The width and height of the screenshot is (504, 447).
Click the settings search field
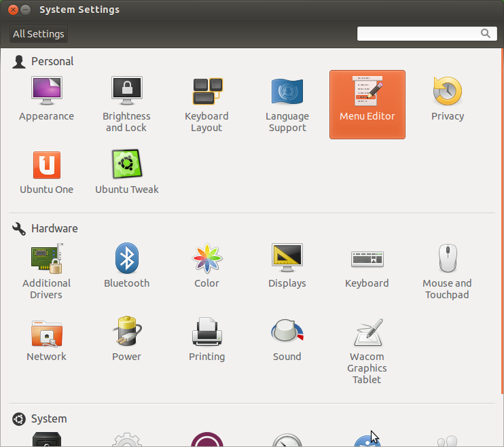tap(427, 33)
